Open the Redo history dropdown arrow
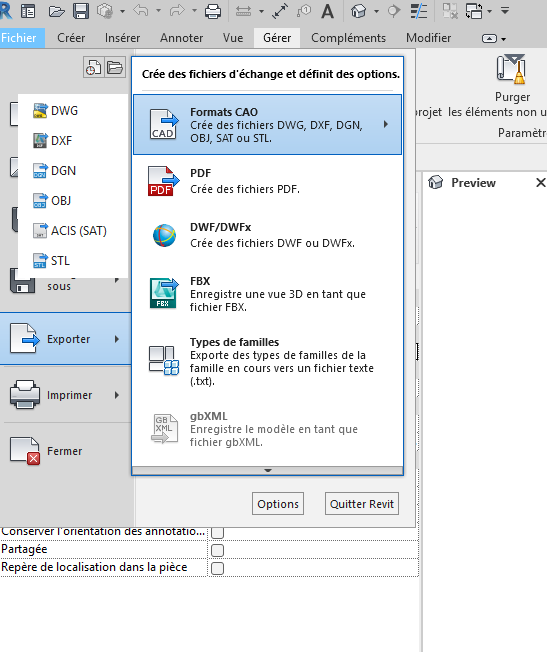Image resolution: width=547 pixels, height=652 pixels. [194, 11]
